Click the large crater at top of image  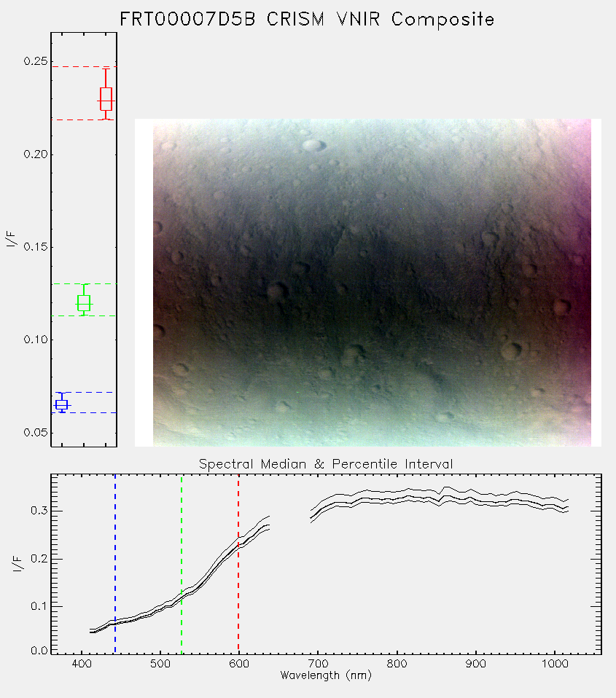(313, 145)
